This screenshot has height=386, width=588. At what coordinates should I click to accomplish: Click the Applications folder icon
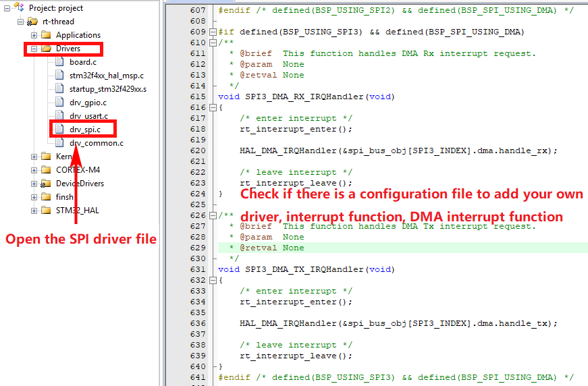46,35
